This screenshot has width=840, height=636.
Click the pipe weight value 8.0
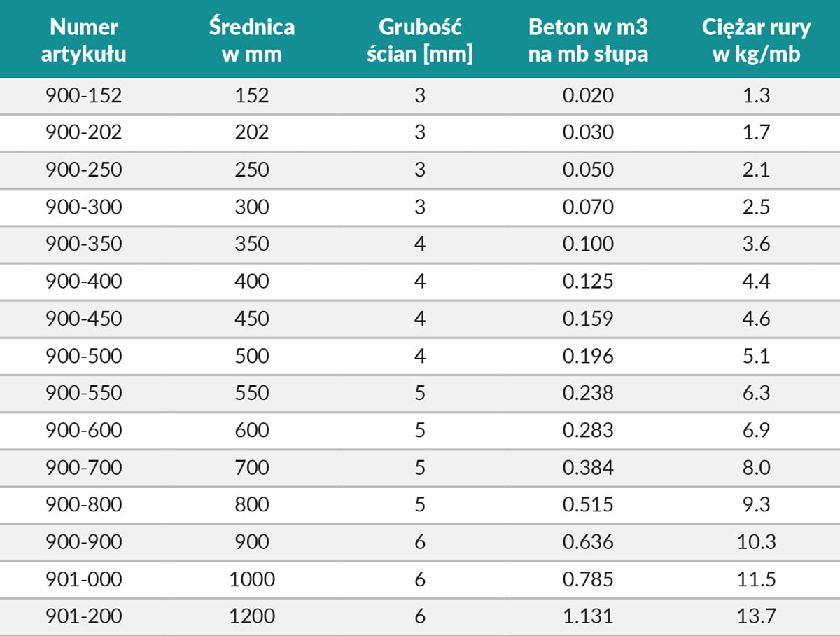click(756, 467)
